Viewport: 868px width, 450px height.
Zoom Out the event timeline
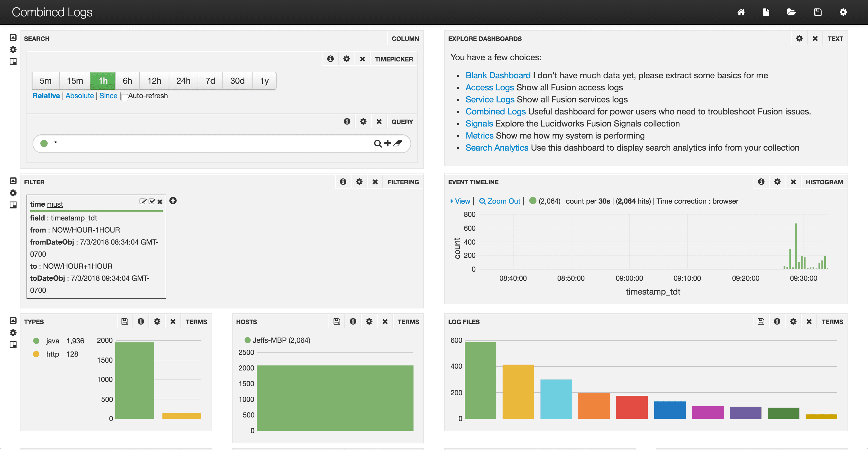tap(500, 201)
